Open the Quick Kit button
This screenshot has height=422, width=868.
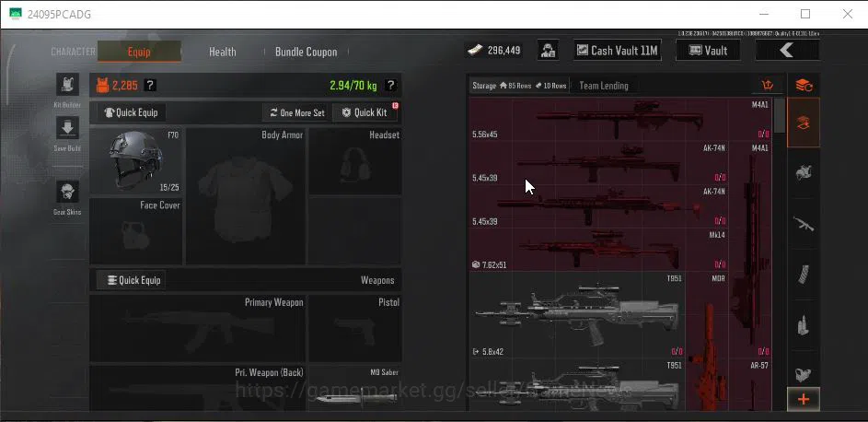(365, 112)
